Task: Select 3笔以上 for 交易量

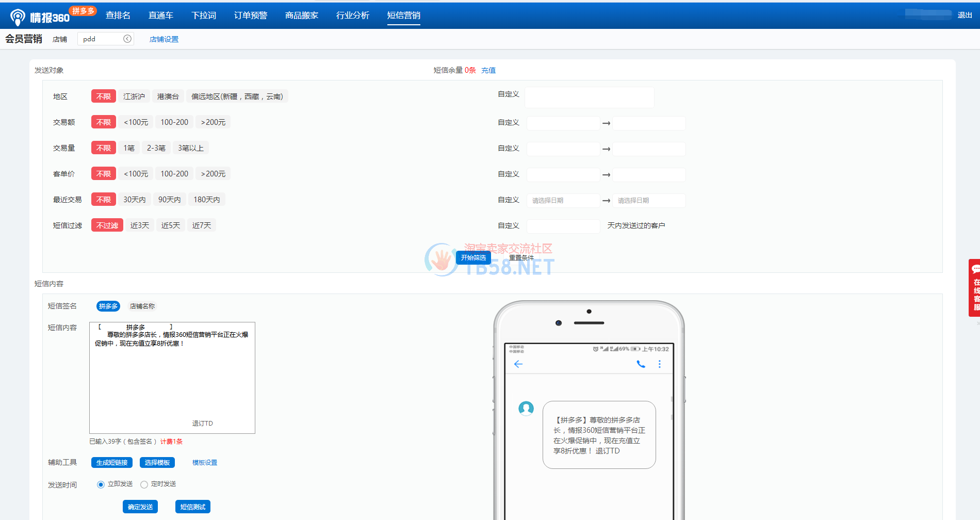Action: 191,148
